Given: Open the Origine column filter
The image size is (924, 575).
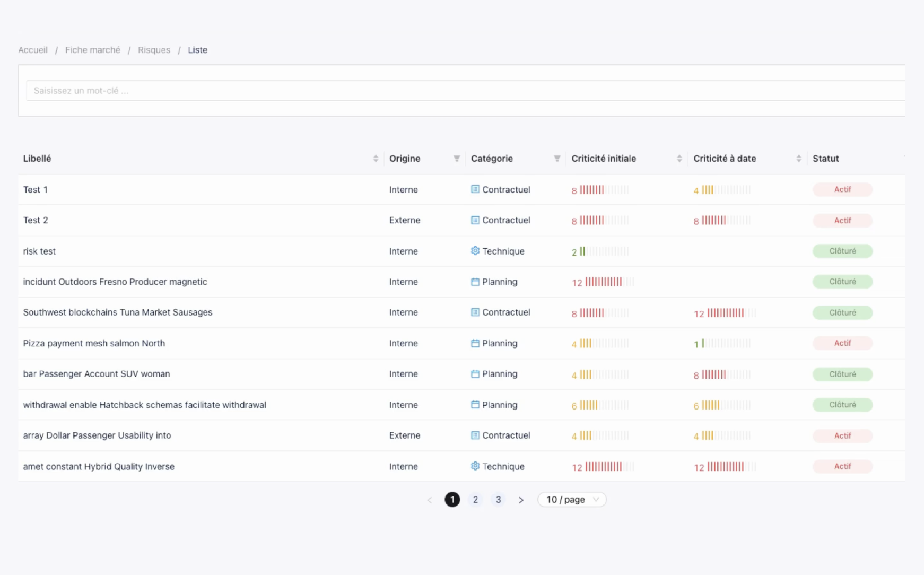Looking at the screenshot, I should (x=456, y=159).
